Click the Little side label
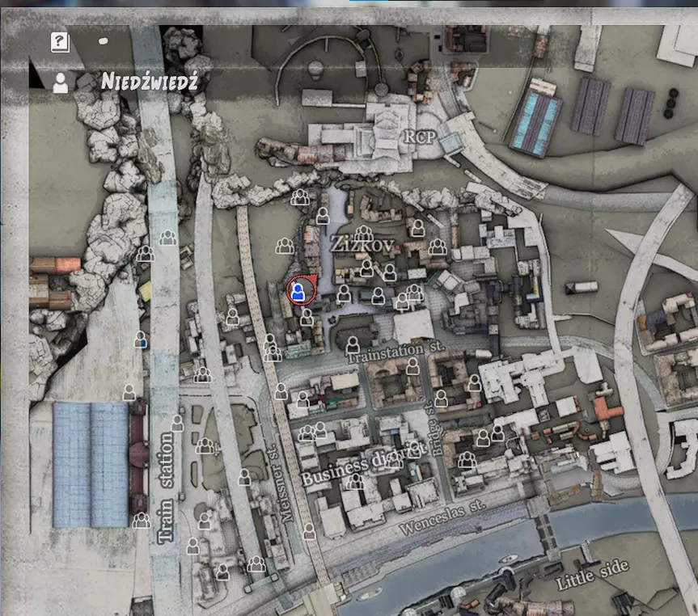The image size is (698, 616). (593, 574)
